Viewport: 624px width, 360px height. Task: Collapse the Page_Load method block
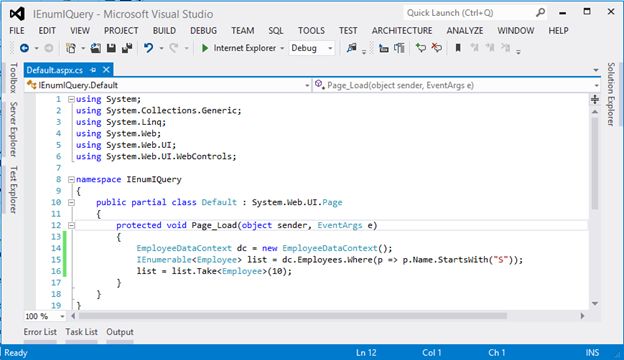pyautogui.click(x=71, y=226)
